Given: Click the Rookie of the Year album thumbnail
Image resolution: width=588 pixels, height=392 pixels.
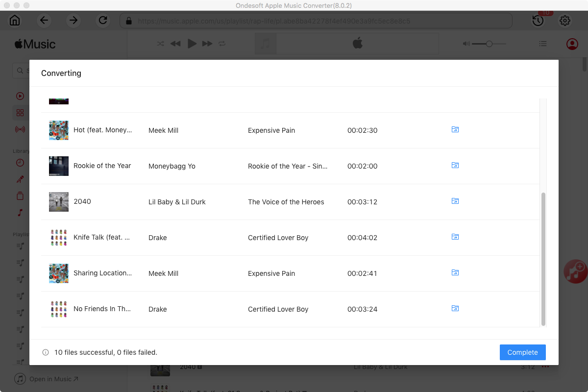Looking at the screenshot, I should 59,166.
